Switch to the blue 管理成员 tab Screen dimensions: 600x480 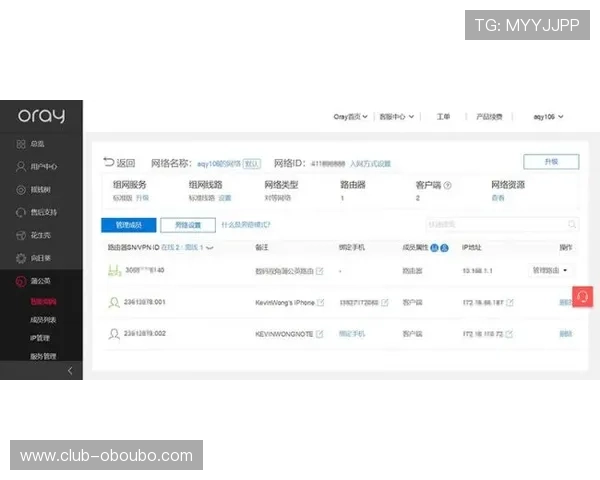pyautogui.click(x=129, y=225)
